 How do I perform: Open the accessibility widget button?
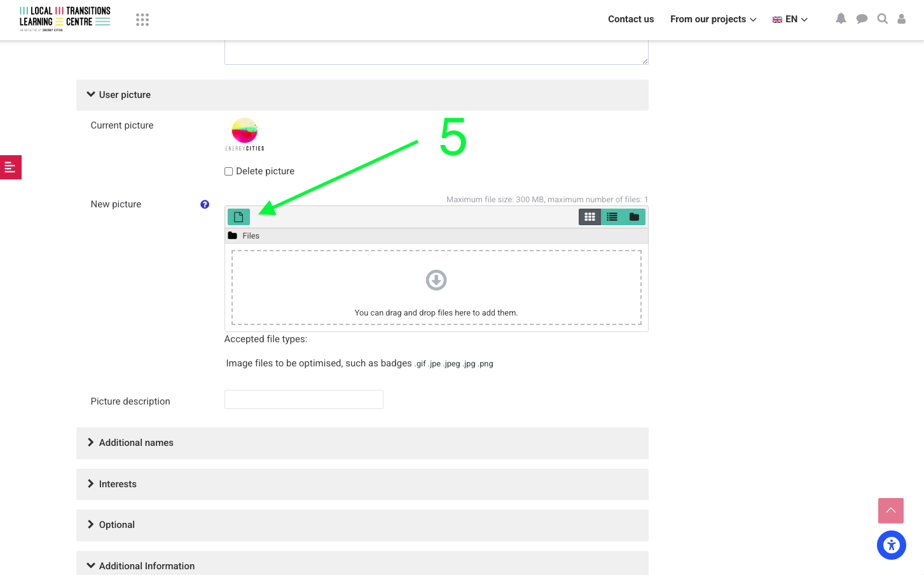891,545
